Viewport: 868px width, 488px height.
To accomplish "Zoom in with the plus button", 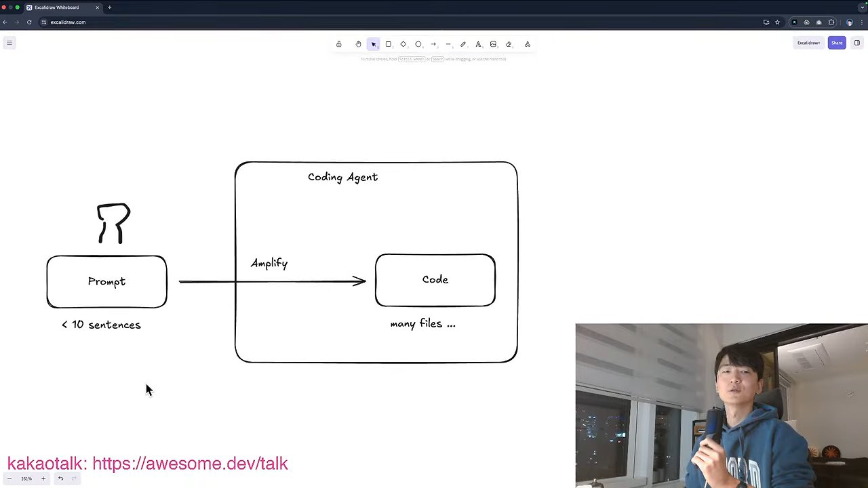I will pos(43,479).
